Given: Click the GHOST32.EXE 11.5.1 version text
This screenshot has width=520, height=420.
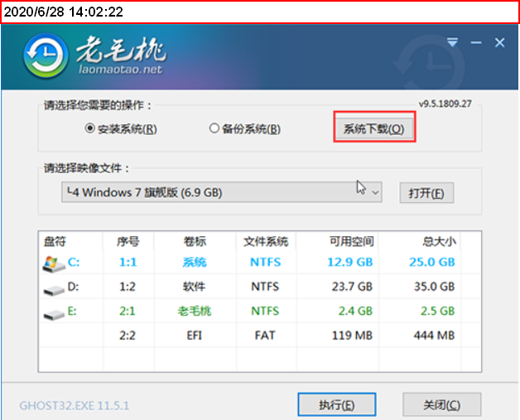Looking at the screenshot, I should (x=75, y=405).
